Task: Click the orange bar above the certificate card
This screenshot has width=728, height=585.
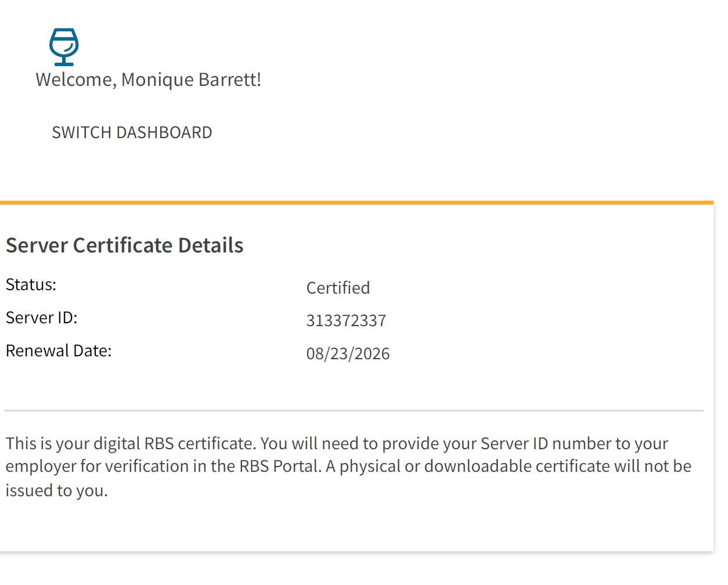Action: (x=356, y=203)
